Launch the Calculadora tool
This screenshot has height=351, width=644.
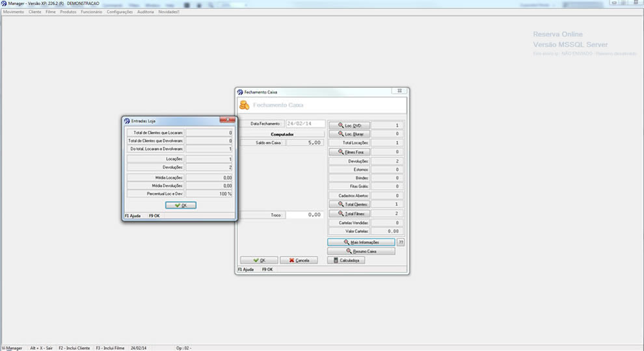(x=346, y=260)
